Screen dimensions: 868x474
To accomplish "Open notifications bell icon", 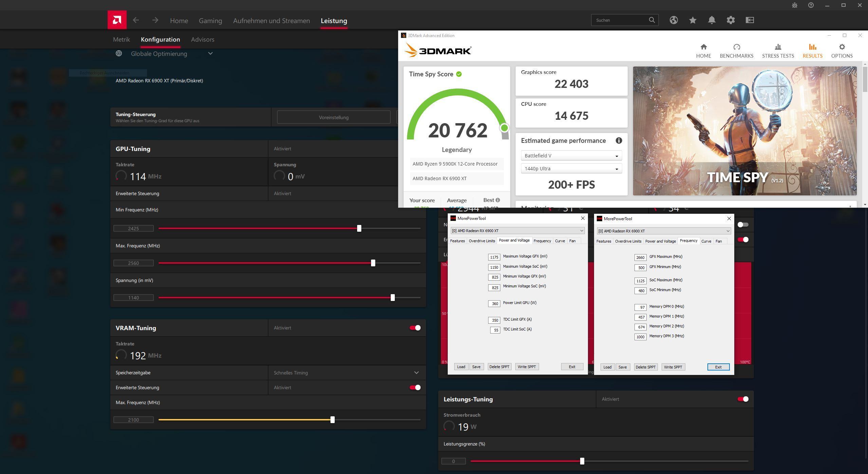I will point(712,20).
